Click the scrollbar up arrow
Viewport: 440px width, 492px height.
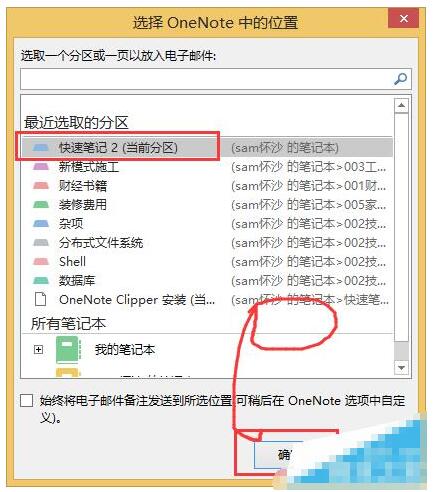click(x=401, y=105)
